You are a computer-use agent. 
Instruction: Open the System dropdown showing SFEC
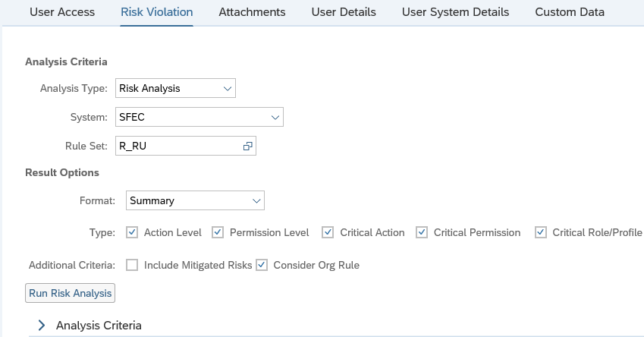coord(275,117)
